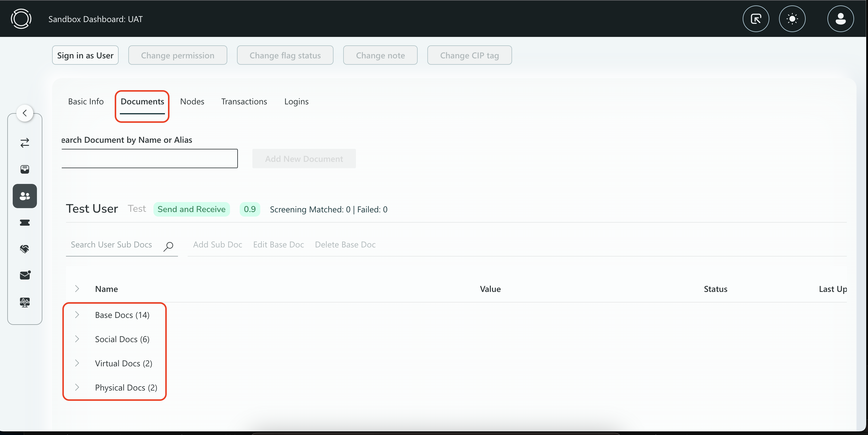Click the Send and Receive permission badge

[x=191, y=209]
